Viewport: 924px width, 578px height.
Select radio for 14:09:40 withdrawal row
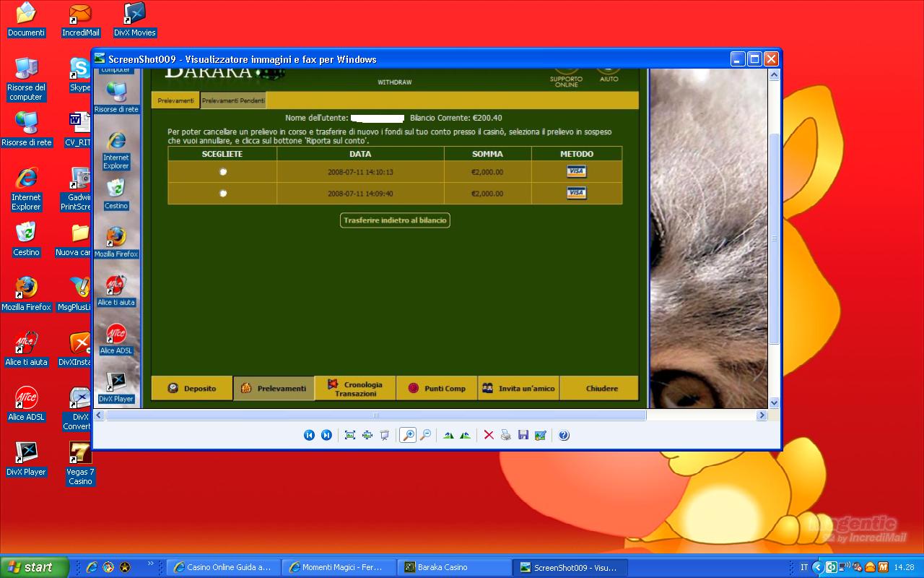pos(223,193)
